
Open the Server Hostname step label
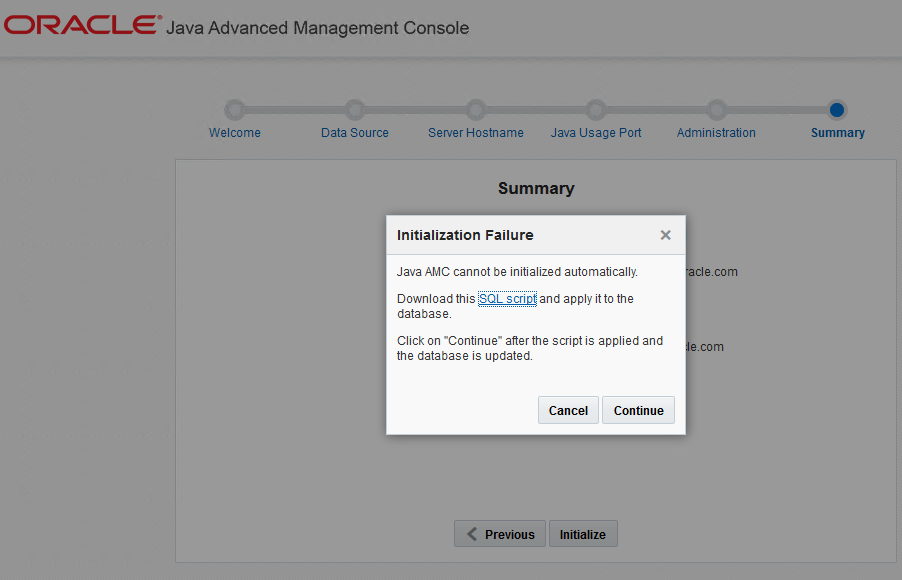coord(476,133)
